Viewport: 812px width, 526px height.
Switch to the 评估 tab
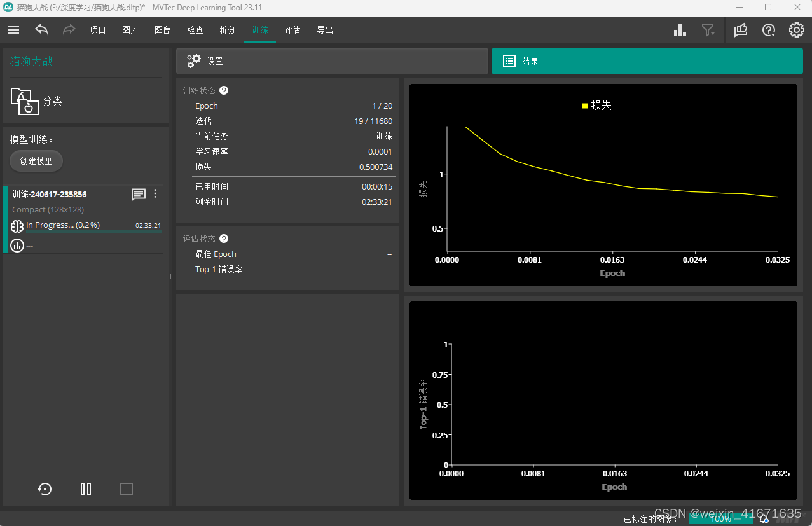tap(292, 30)
